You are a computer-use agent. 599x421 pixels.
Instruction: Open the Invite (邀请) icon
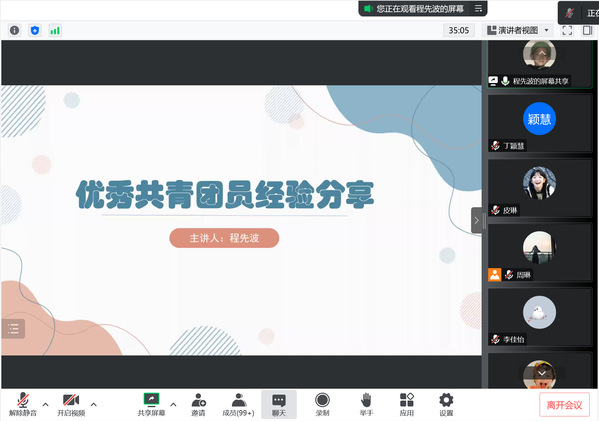coord(198,405)
